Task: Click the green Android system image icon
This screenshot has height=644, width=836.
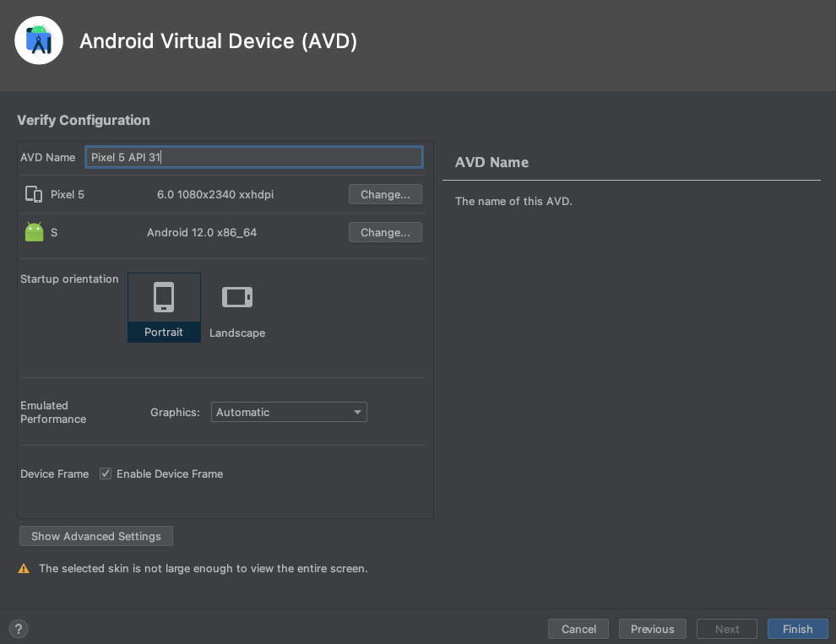Action: (x=34, y=232)
